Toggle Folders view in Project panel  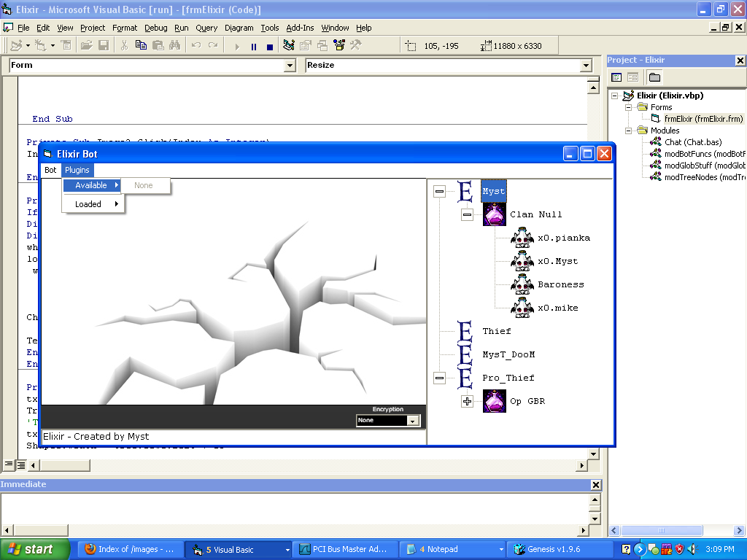pos(654,77)
